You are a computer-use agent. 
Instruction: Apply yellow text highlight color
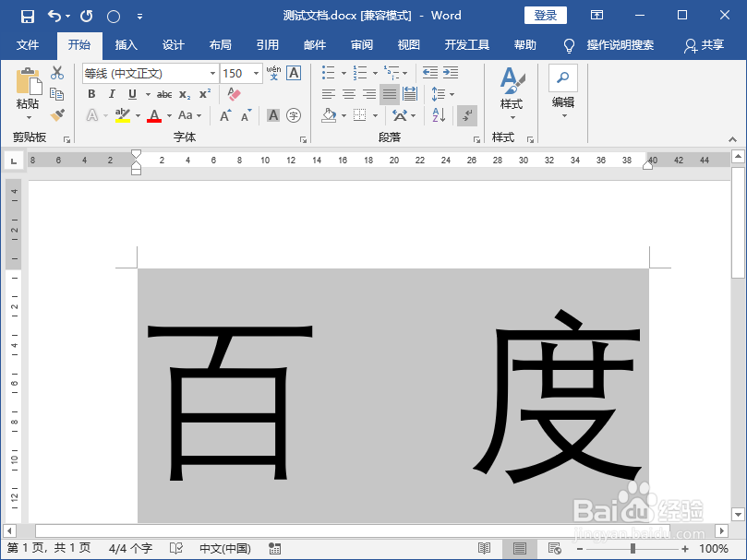(x=123, y=115)
